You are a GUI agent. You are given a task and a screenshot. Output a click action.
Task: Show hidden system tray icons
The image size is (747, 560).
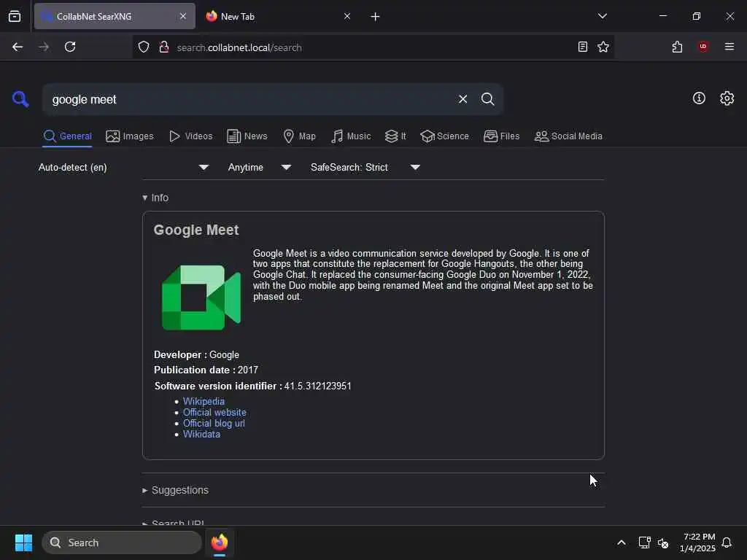click(622, 542)
